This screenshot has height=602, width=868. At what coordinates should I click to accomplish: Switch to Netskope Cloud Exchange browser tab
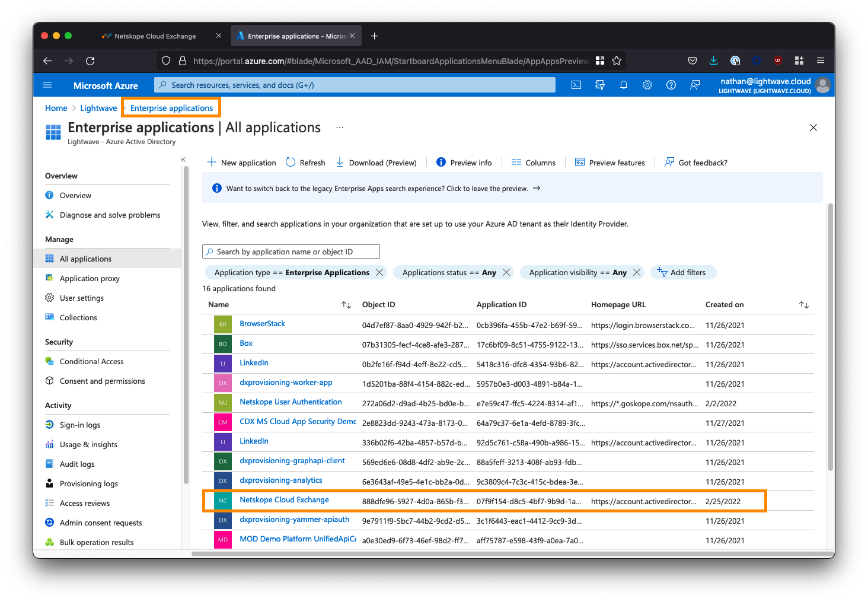155,36
